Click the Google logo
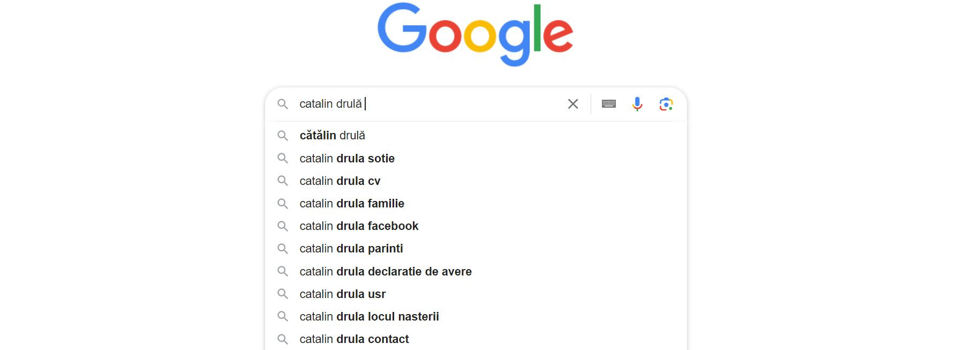Screen dimensions: 980x350 pos(476,33)
